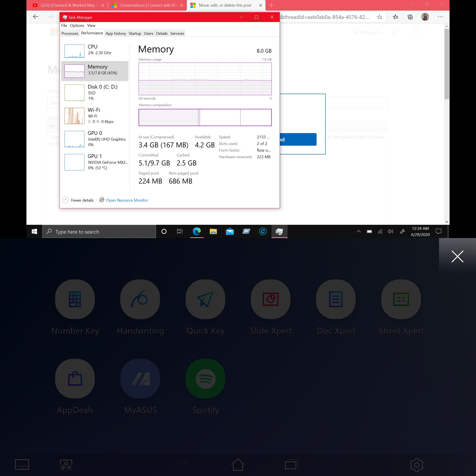476x476 pixels.
Task: Open the Number Key ScreenPad app
Action: pyautogui.click(x=75, y=299)
